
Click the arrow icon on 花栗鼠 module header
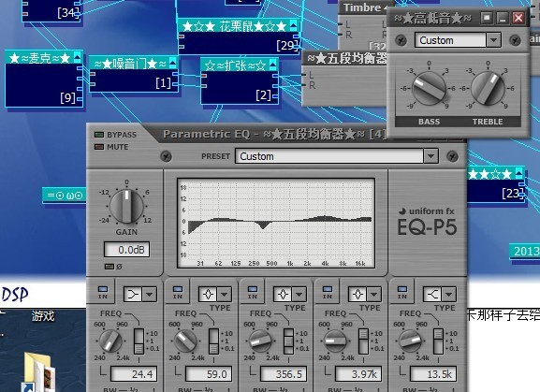click(x=293, y=24)
